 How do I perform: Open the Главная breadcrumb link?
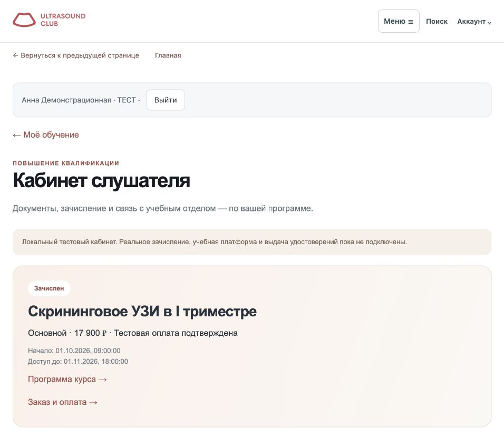tap(168, 55)
